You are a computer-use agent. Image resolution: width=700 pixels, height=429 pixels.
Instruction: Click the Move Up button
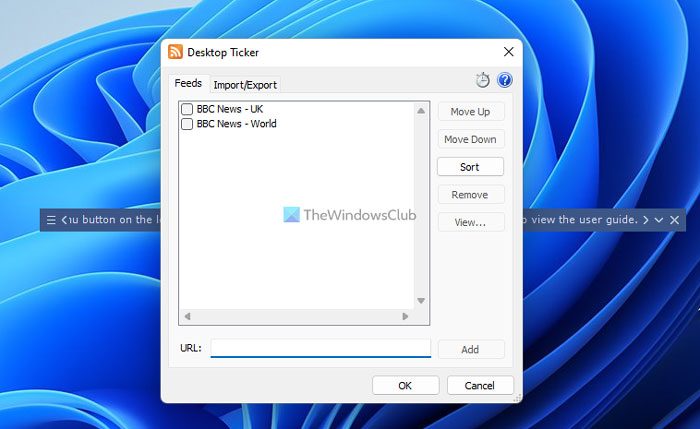pos(471,112)
